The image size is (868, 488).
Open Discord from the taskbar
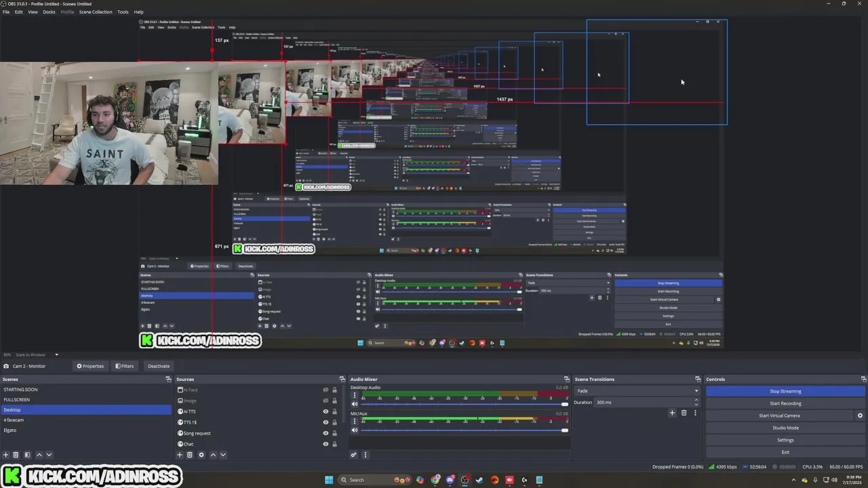click(450, 480)
